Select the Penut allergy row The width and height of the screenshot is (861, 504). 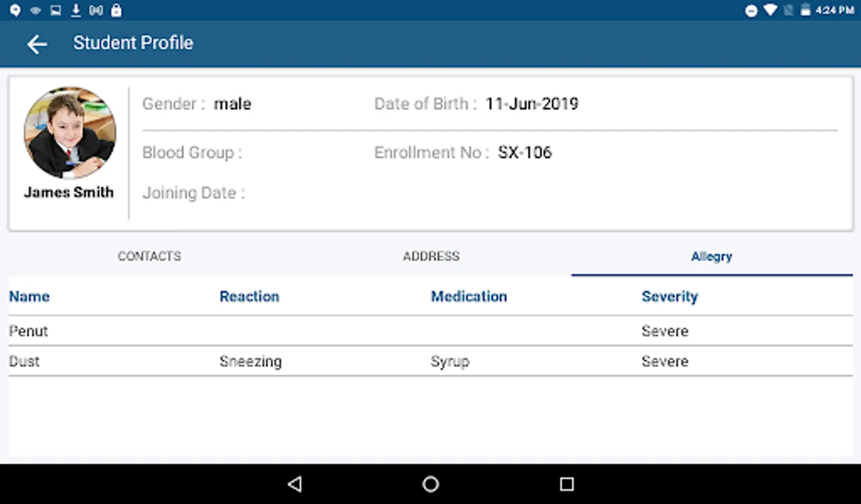pyautogui.click(x=430, y=331)
